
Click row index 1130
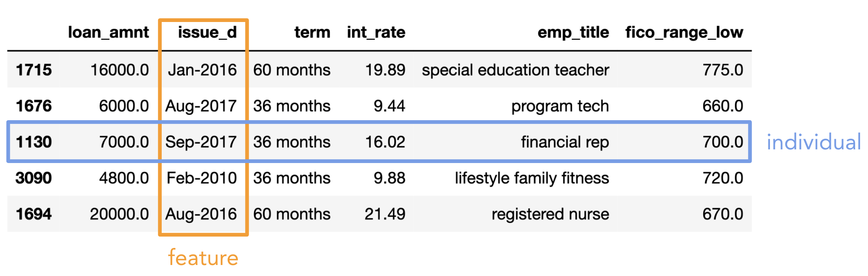34,142
